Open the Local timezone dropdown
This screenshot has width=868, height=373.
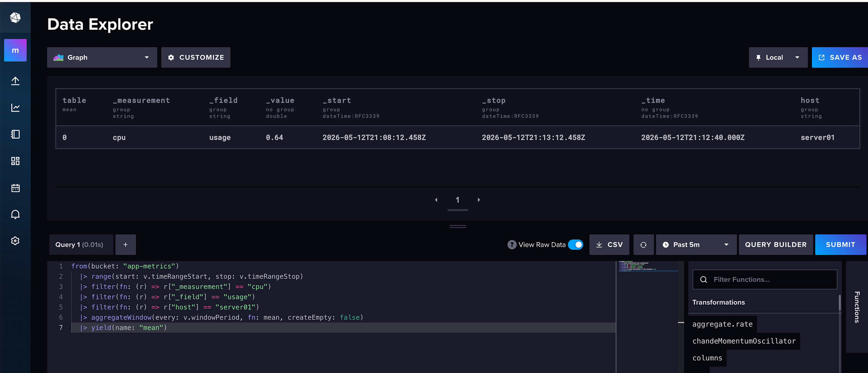coord(778,57)
